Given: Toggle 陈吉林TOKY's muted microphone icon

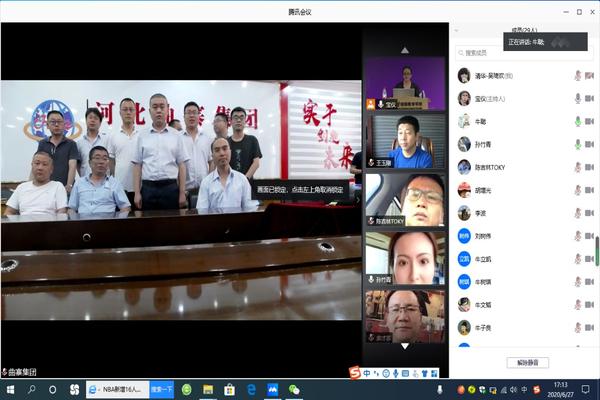Looking at the screenshot, I should (578, 167).
